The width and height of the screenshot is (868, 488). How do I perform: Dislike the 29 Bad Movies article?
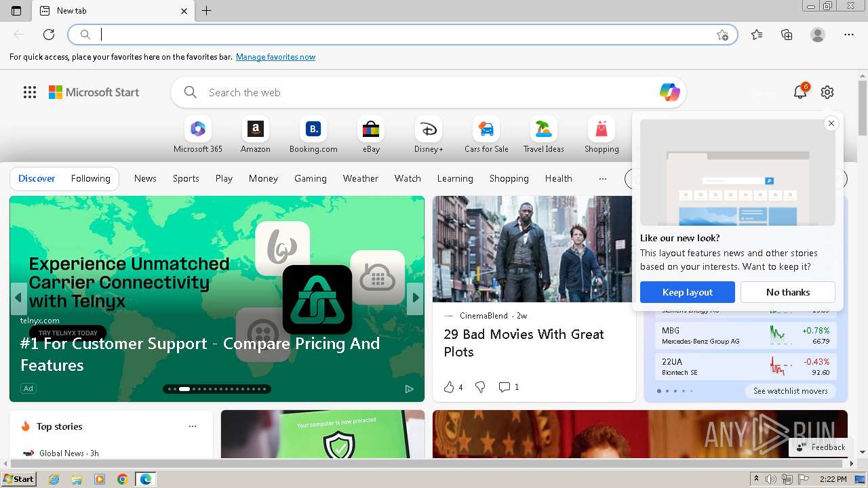pyautogui.click(x=480, y=387)
